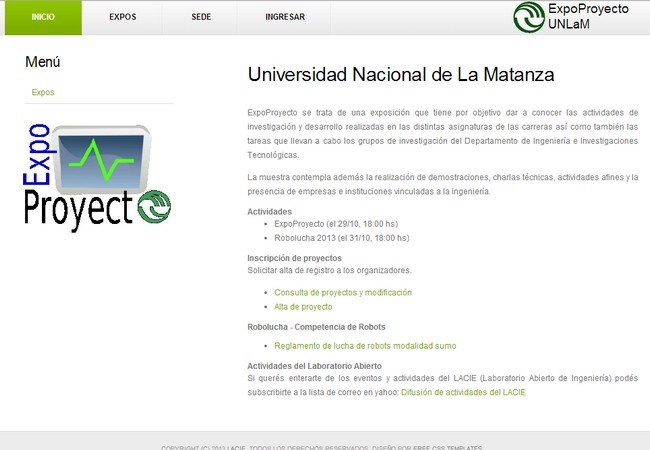This screenshot has width=650, height=450.
Task: Open Reglamento de lucha de robots modalidad sumo
Action: click(x=365, y=346)
